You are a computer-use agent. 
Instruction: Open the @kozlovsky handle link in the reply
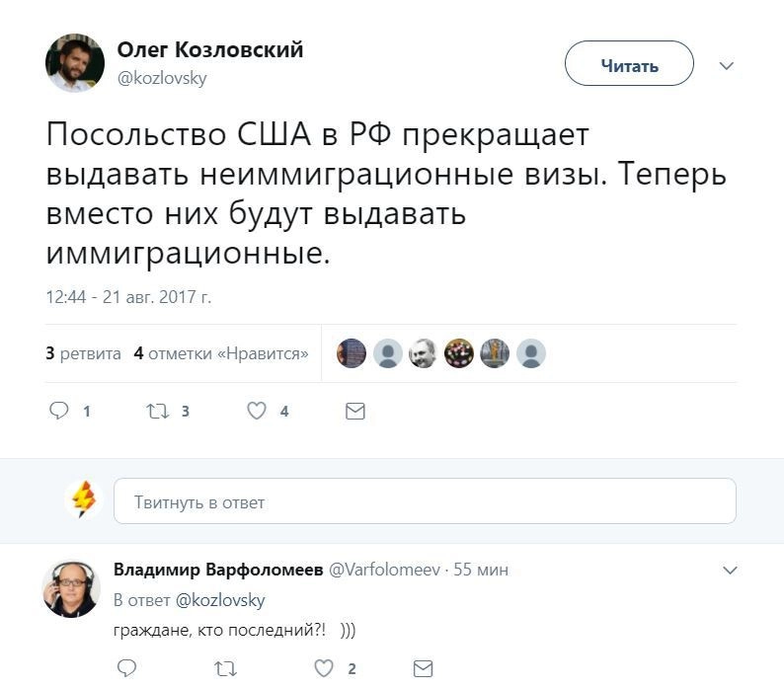point(220,600)
